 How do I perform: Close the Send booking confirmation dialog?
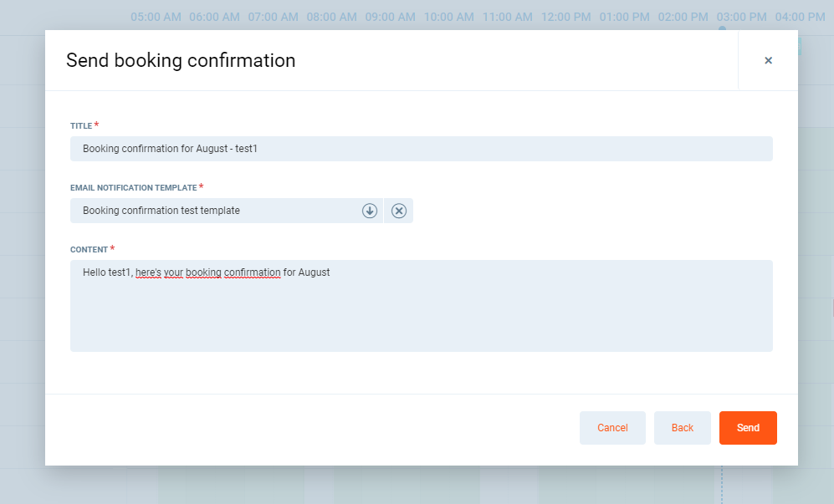click(x=768, y=60)
